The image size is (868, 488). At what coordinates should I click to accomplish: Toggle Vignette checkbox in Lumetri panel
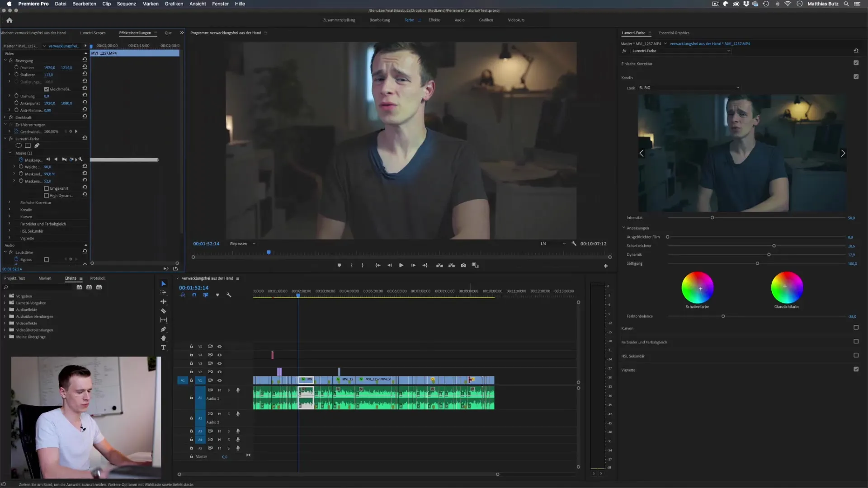(x=856, y=369)
